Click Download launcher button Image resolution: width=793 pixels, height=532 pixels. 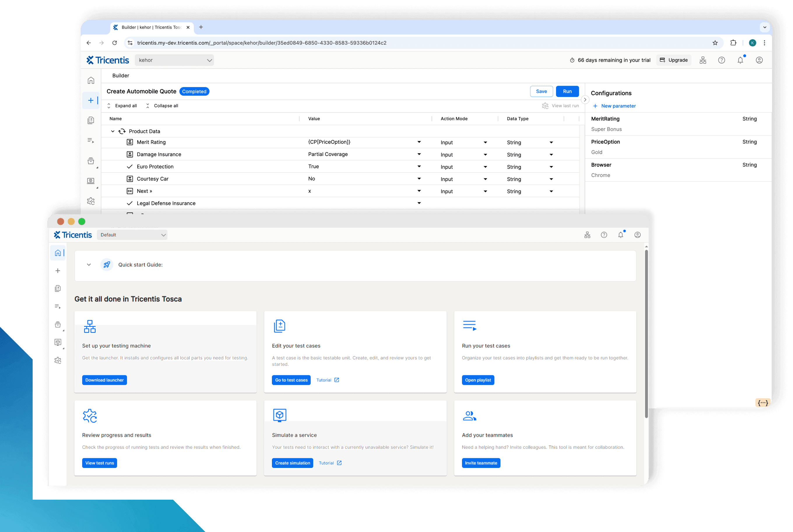pos(105,380)
